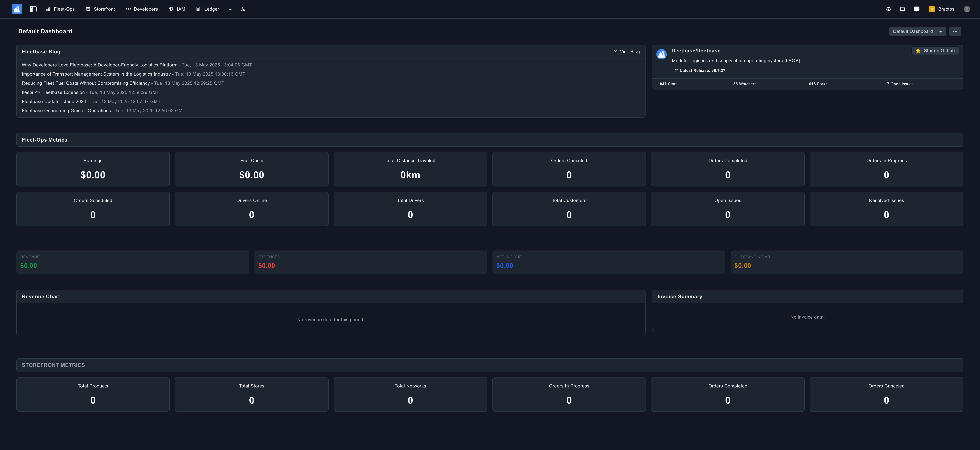
Task: Open the fleetbase/fleetbase repository title
Action: click(x=696, y=51)
